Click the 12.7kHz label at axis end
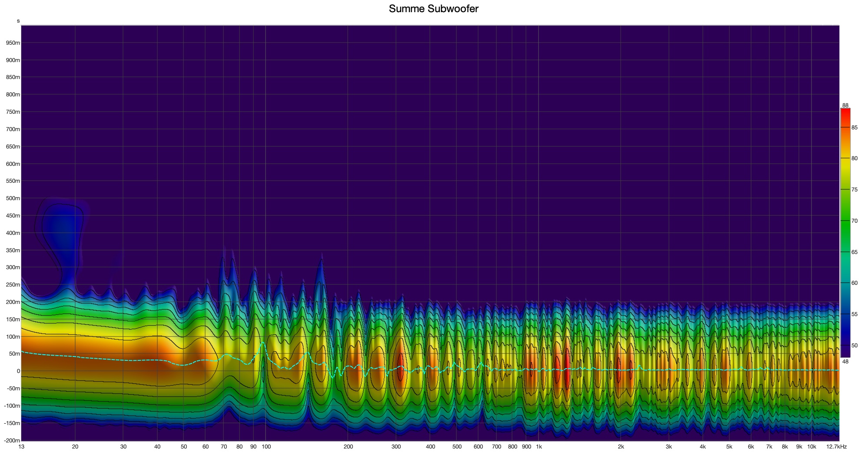Viewport: 868px width, 452px height. click(x=836, y=446)
